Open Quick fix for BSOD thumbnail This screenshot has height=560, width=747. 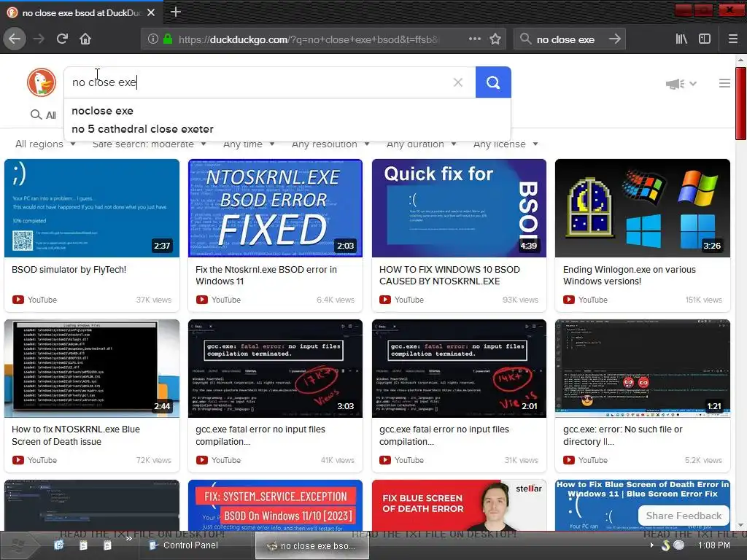(459, 208)
